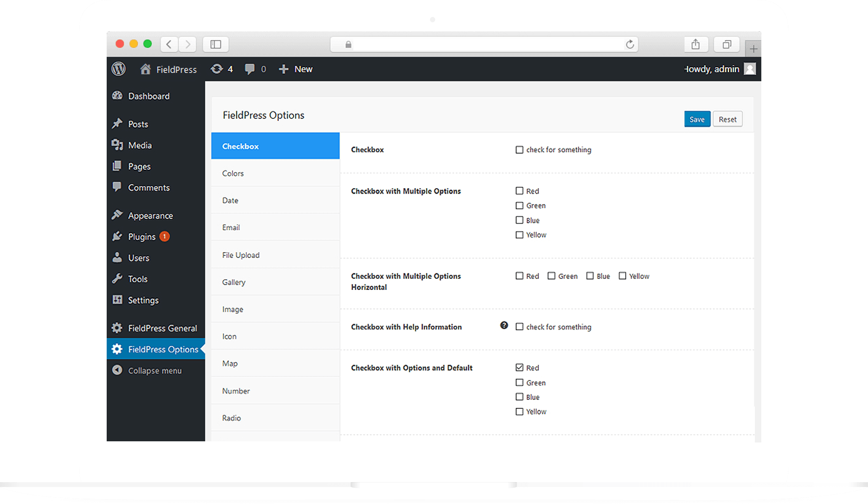The image size is (868, 504).
Task: Open the comments bubble icon in admin bar
Action: pos(250,69)
